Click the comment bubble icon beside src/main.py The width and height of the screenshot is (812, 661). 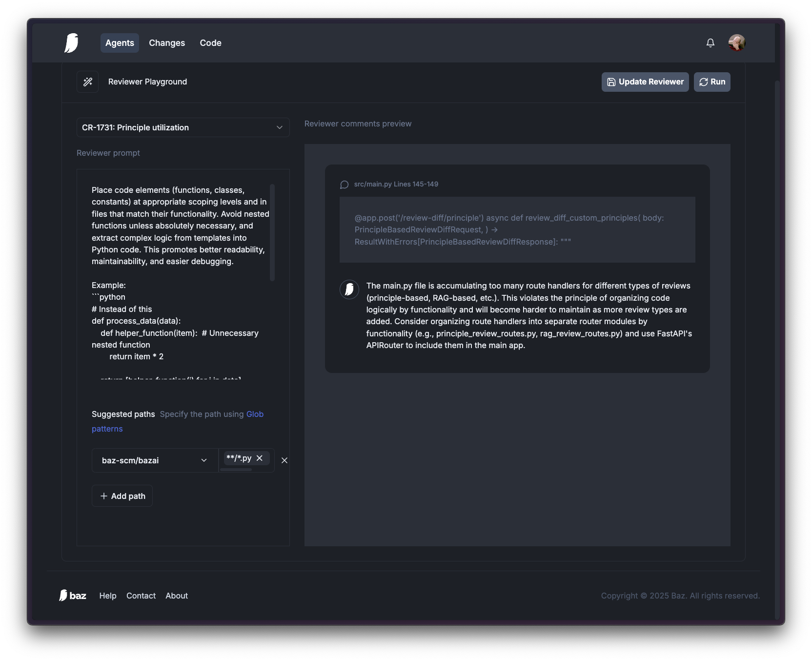pos(345,185)
